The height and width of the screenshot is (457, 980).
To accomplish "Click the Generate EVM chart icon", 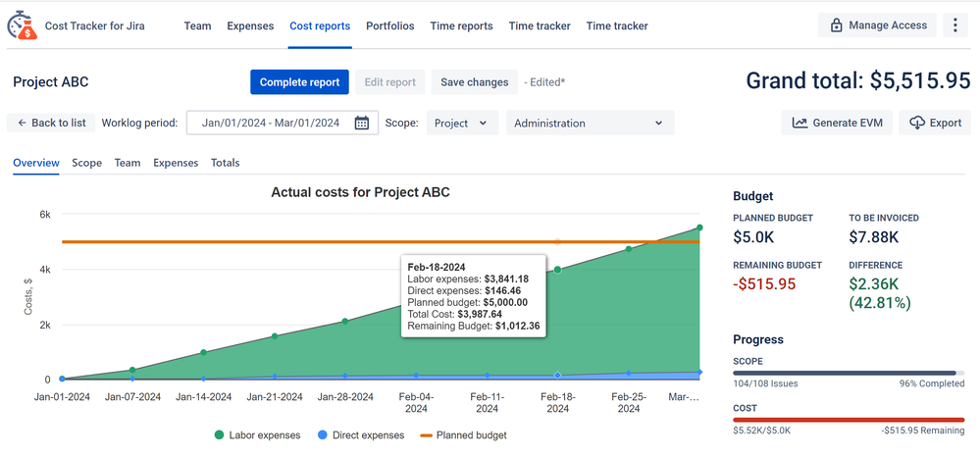I will point(800,123).
